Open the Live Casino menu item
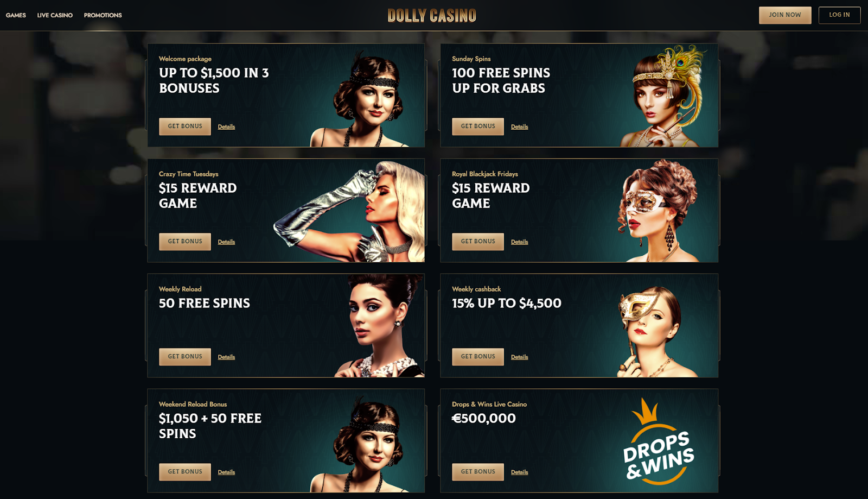Viewport: 868px width, 499px height. (x=55, y=15)
